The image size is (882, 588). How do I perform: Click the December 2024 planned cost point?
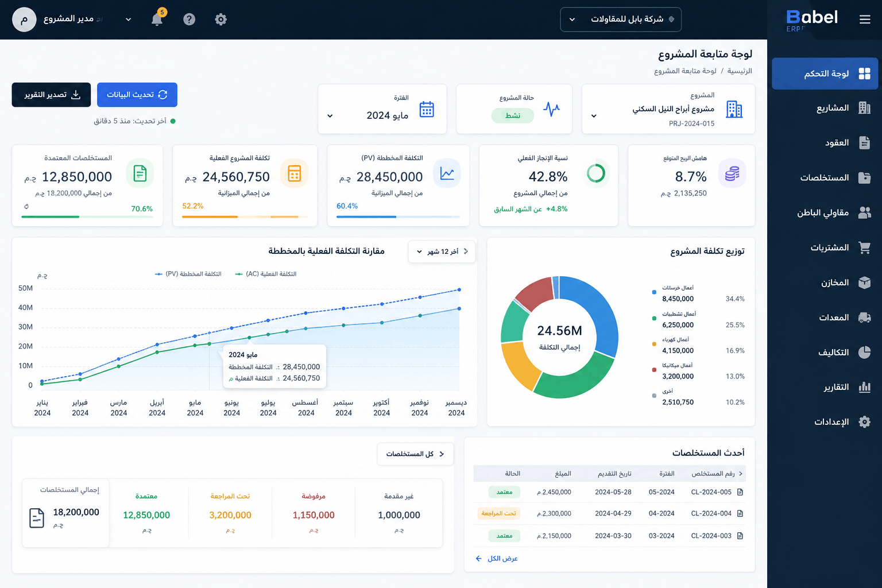point(459,290)
